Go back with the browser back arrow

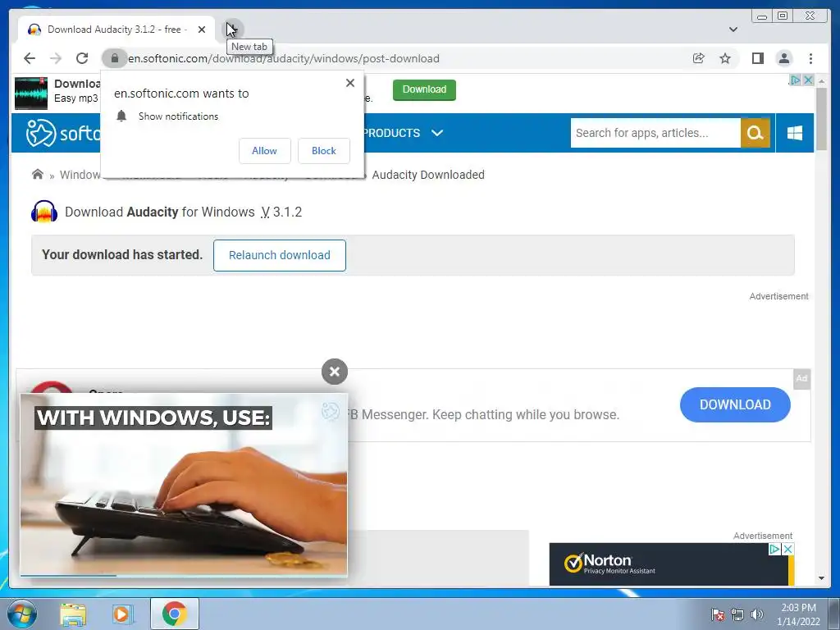pos(30,58)
